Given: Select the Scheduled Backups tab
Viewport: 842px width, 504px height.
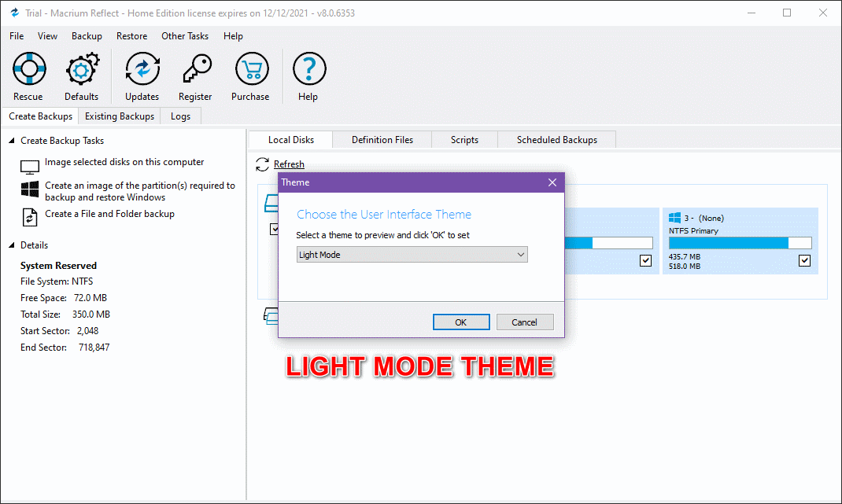Looking at the screenshot, I should 557,139.
